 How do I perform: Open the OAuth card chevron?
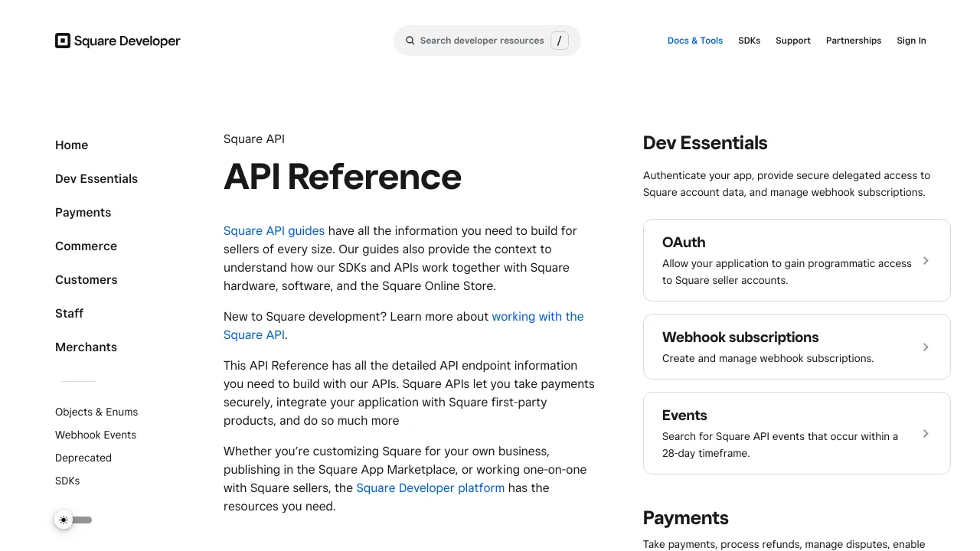tap(926, 261)
